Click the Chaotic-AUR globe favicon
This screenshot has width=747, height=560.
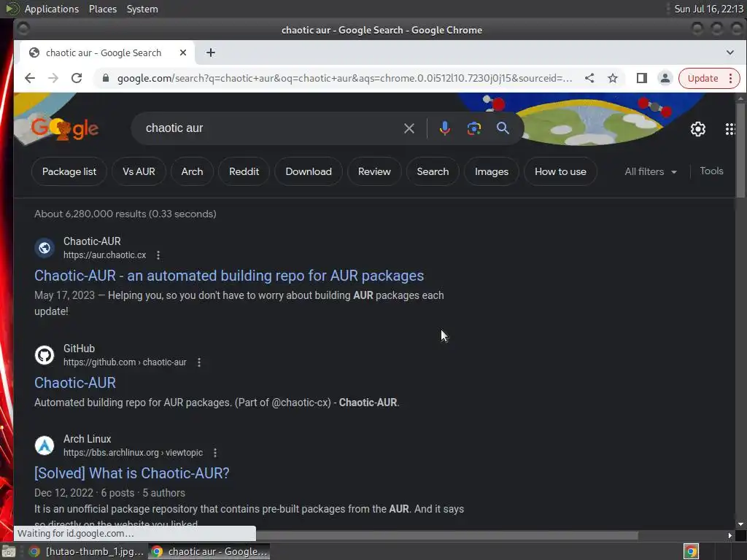tap(44, 248)
